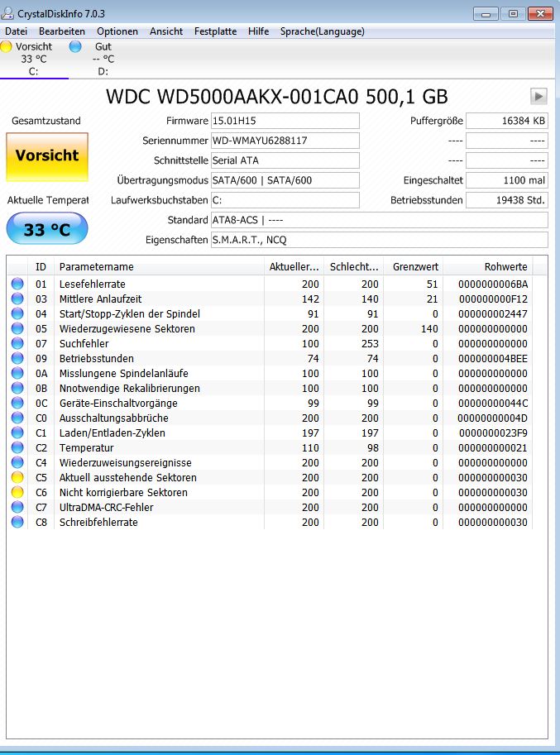Click status icon in Betriebsstunden table row 09

[17, 358]
